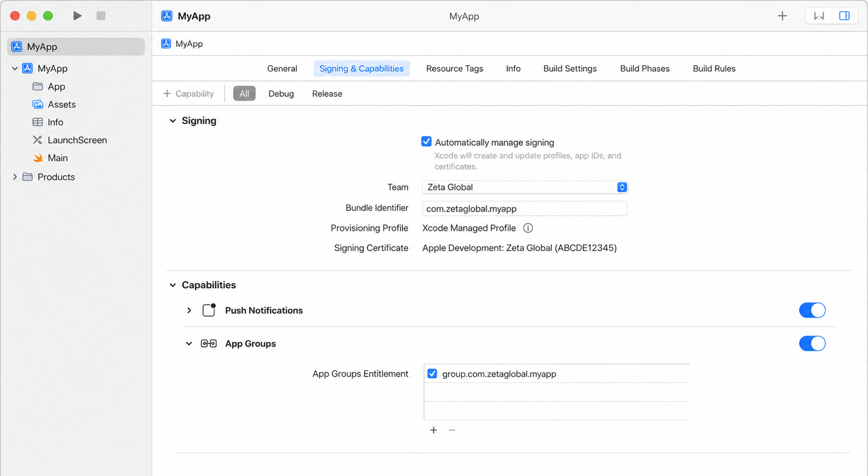
Task: Select the group.com.zetaglobal.myapp row text
Action: point(499,374)
